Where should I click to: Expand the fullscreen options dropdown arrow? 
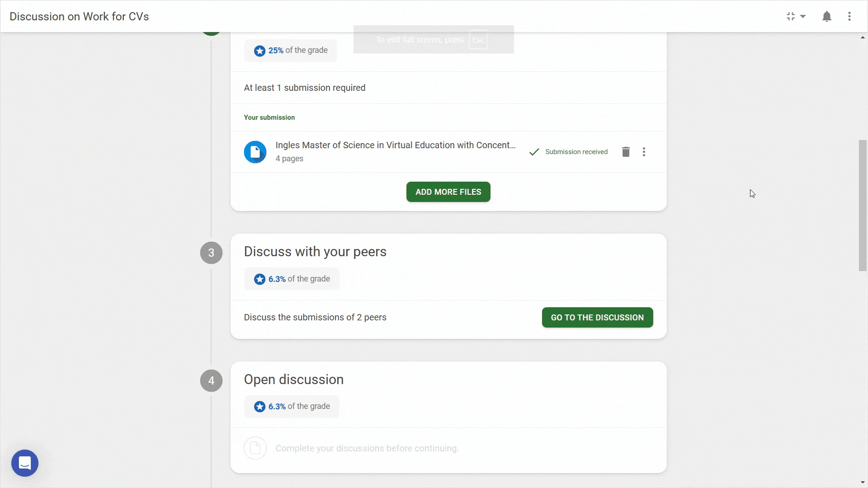pyautogui.click(x=803, y=17)
